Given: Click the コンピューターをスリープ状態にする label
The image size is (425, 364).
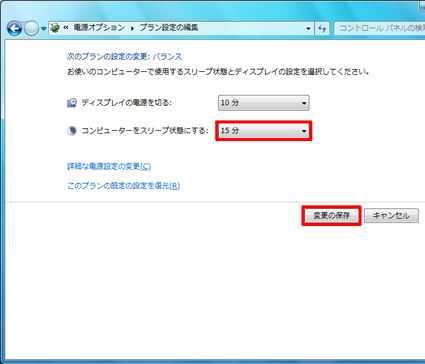Looking at the screenshot, I should pyautogui.click(x=145, y=131).
